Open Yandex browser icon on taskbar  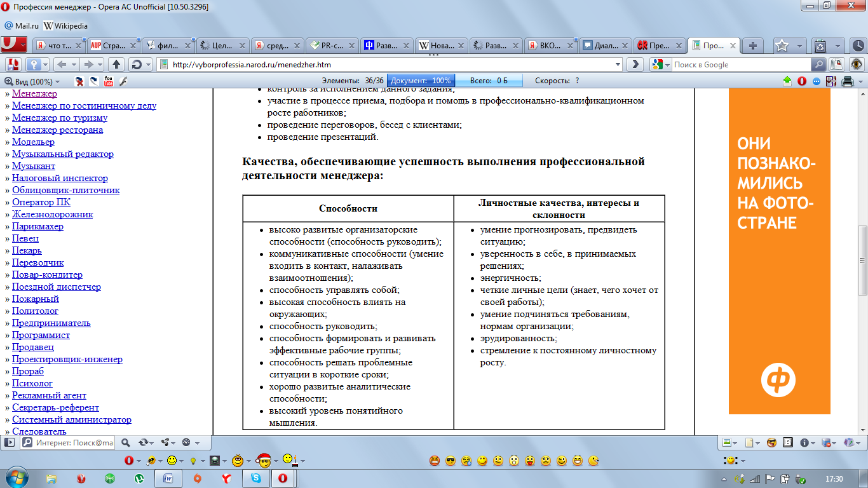click(x=226, y=478)
